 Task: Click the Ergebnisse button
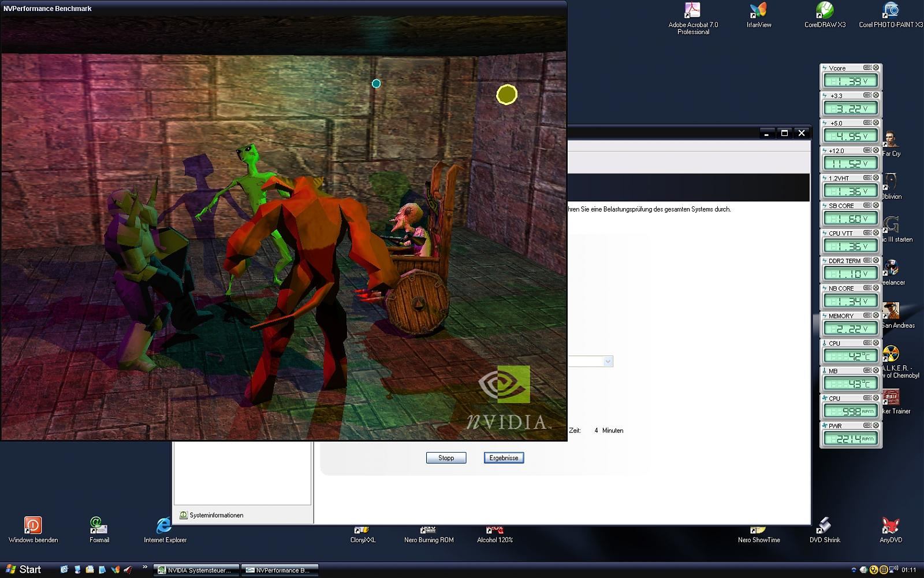point(504,458)
